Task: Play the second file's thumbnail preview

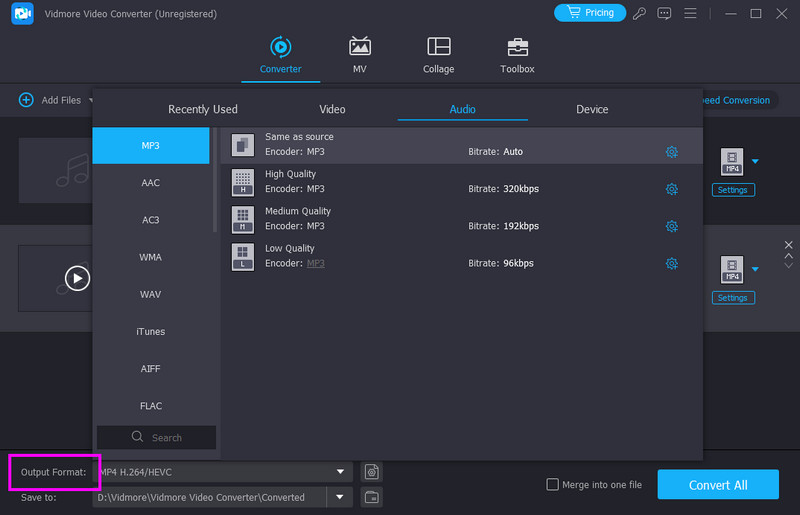Action: [78, 278]
